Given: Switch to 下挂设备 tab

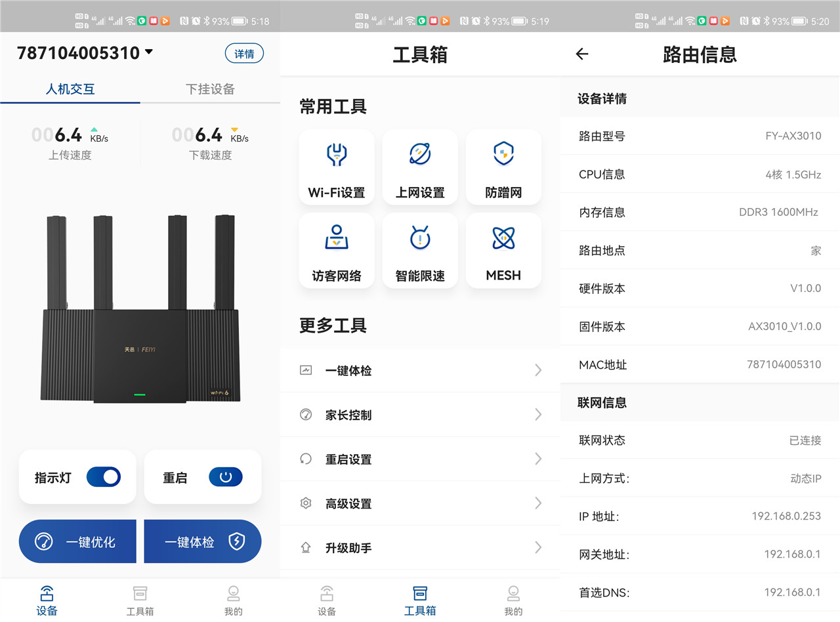Looking at the screenshot, I should click(210, 89).
